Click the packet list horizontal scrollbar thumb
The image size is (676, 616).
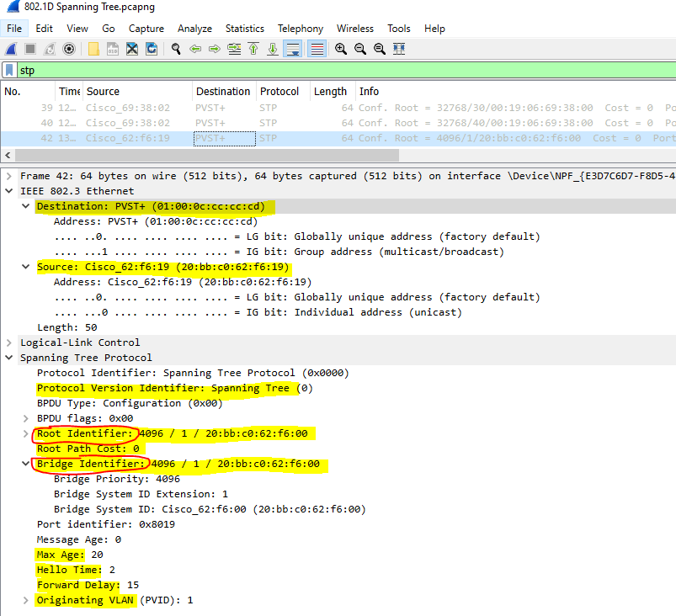[207, 155]
